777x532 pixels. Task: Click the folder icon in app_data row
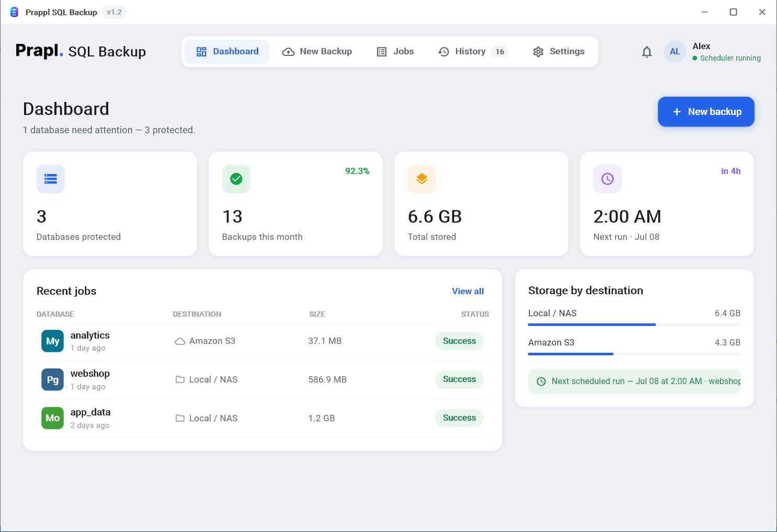coord(180,419)
